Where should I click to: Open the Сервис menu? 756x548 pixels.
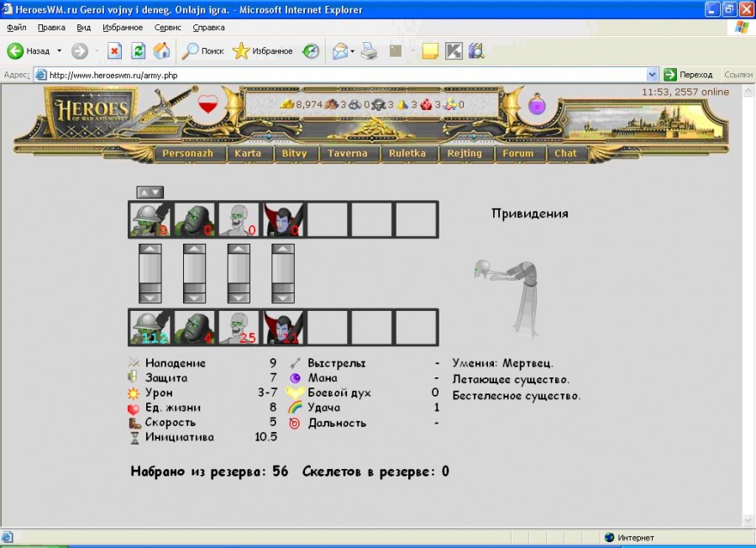click(x=168, y=28)
